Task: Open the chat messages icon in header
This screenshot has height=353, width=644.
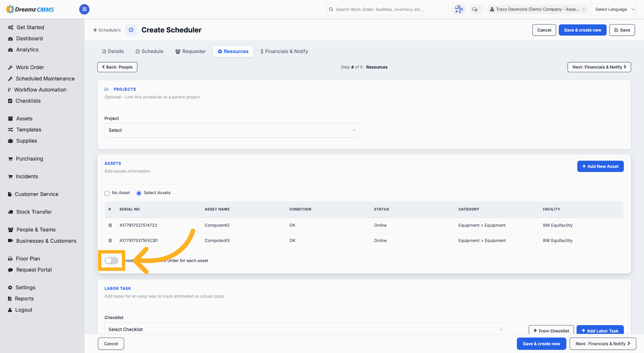Action: click(475, 9)
